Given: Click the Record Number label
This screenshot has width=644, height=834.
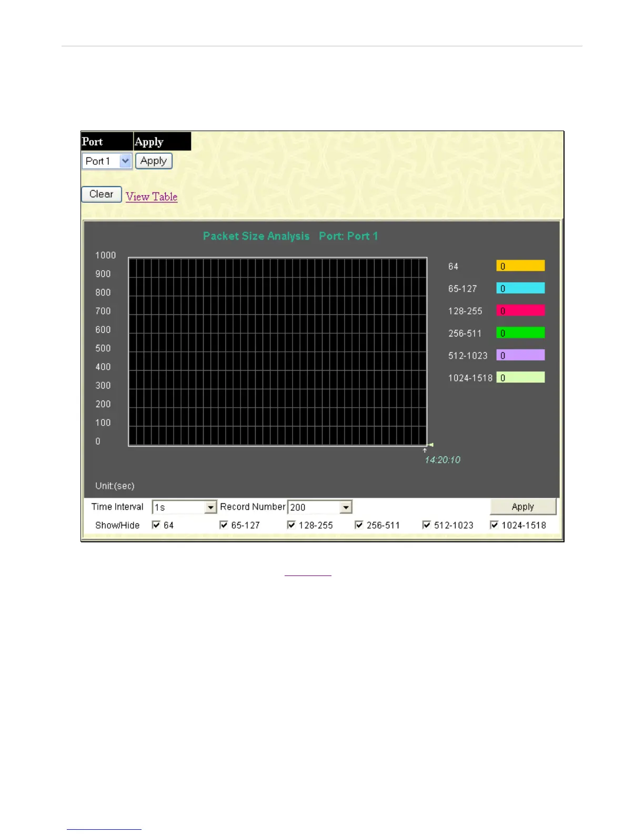Looking at the screenshot, I should [253, 507].
